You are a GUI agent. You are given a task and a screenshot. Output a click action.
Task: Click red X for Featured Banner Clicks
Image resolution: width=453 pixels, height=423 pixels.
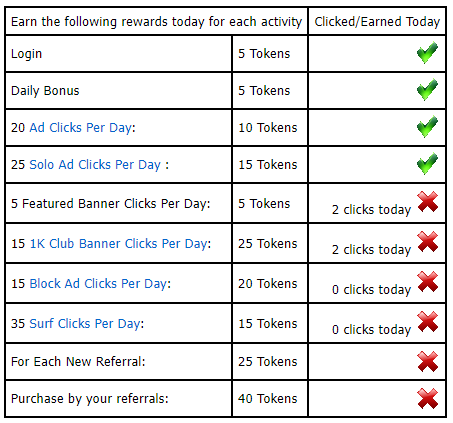[x=428, y=202]
